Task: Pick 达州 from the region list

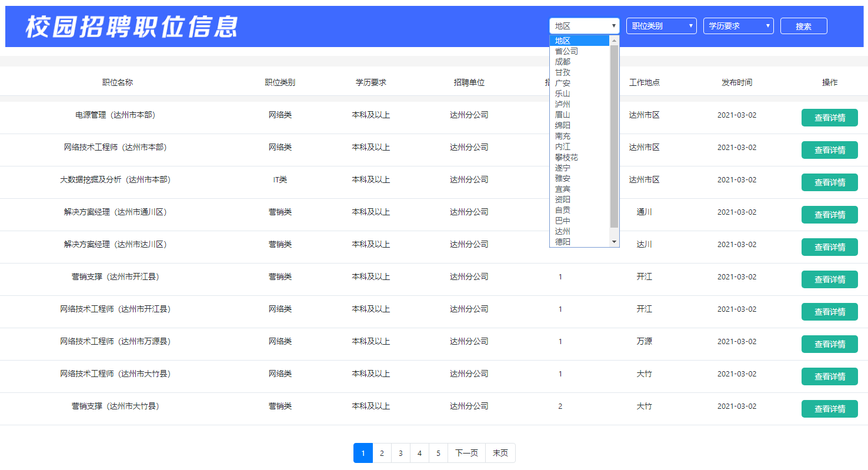Action: point(580,231)
